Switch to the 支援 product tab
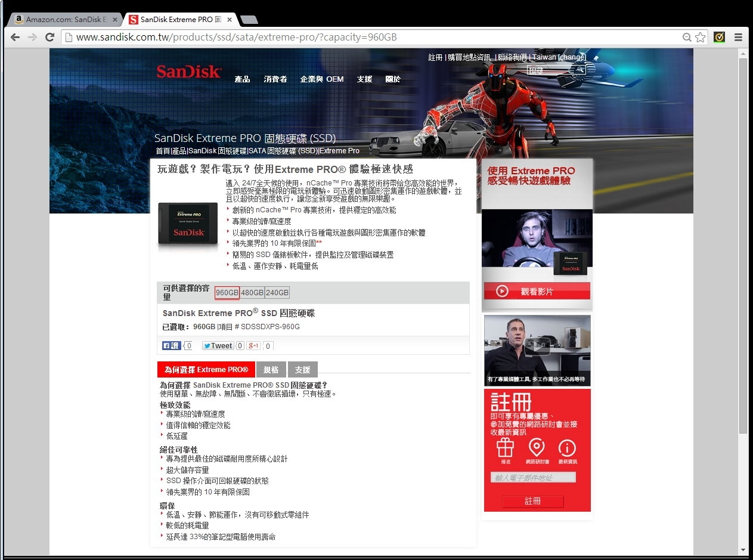Viewport: 753px width, 560px height. click(x=303, y=369)
